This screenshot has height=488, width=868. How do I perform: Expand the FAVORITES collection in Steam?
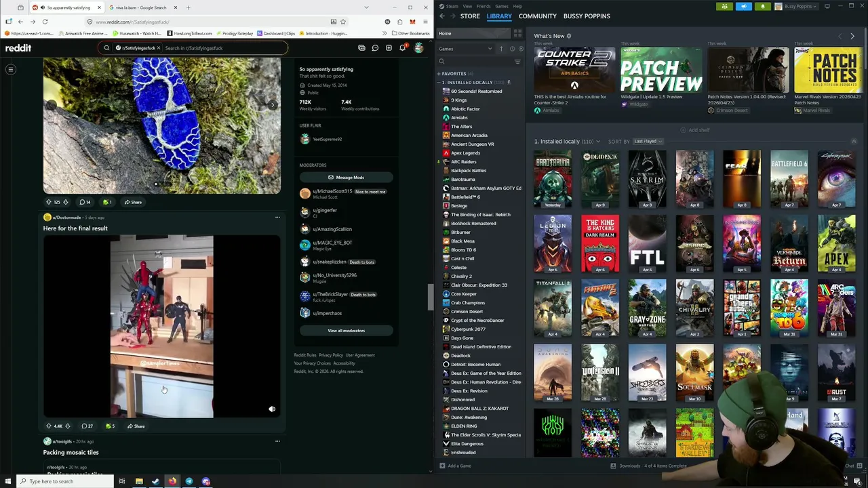(x=439, y=73)
